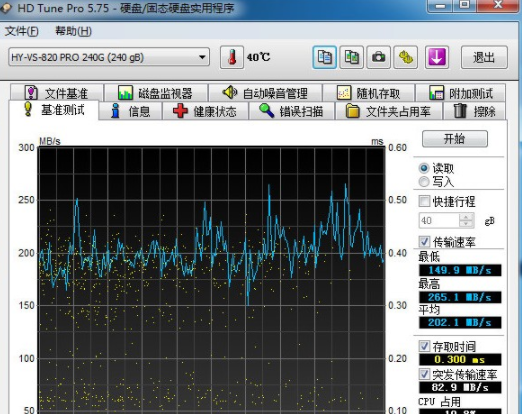This screenshot has height=414, width=522.
Task: Open the 附加测试 tab
Action: pyautogui.click(x=461, y=93)
